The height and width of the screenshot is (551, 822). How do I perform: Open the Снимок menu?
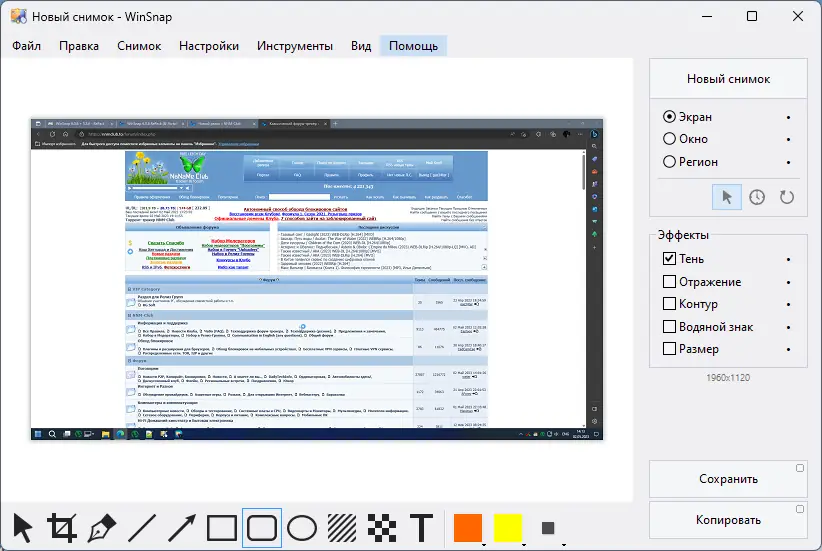tap(139, 46)
